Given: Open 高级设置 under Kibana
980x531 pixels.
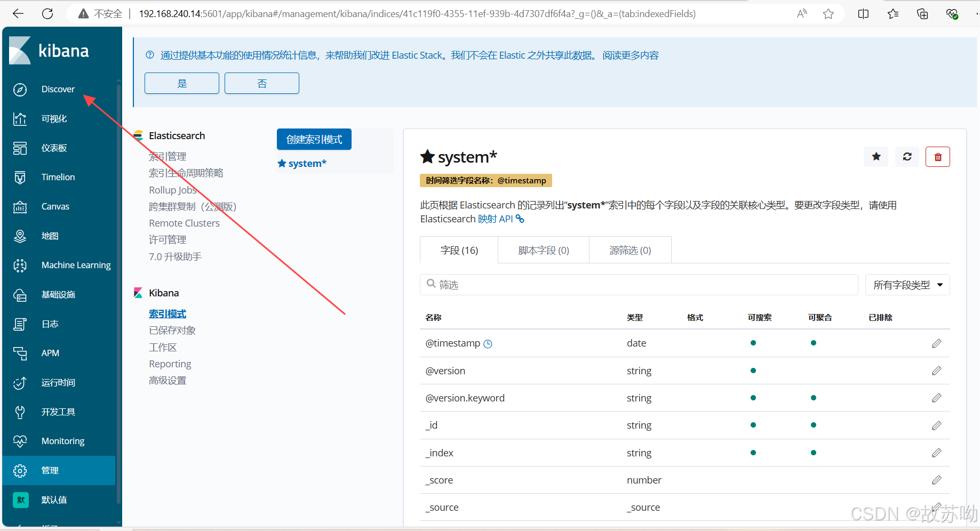Looking at the screenshot, I should (x=168, y=380).
